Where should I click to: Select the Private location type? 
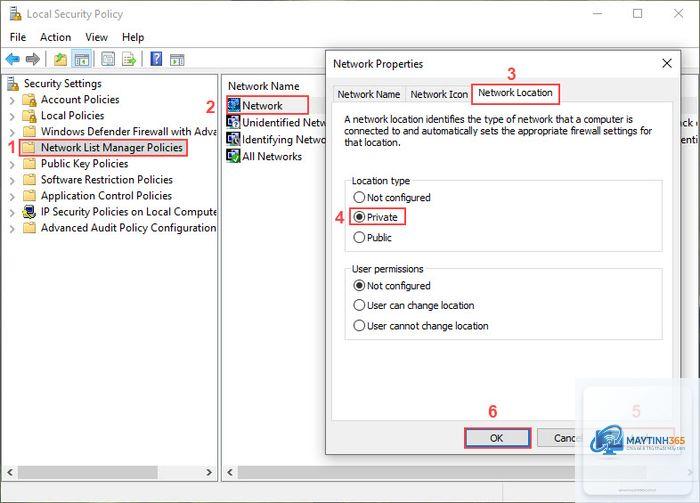(359, 217)
